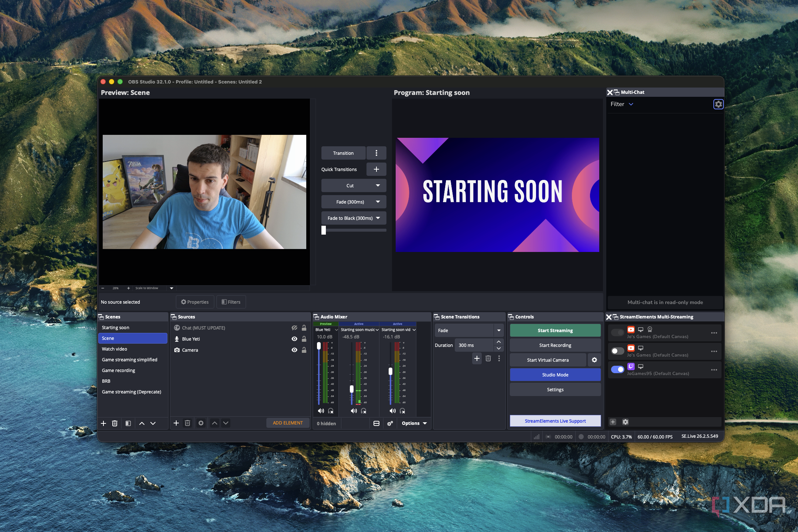Move source down in Sources toolbar
Viewport: 798px width, 532px height.
click(x=226, y=423)
